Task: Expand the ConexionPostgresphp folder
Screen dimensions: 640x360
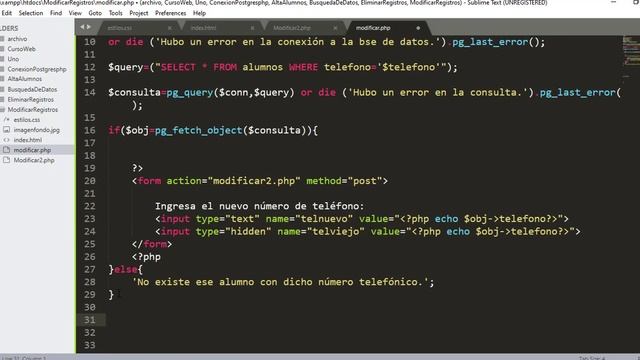Action: 37,69
